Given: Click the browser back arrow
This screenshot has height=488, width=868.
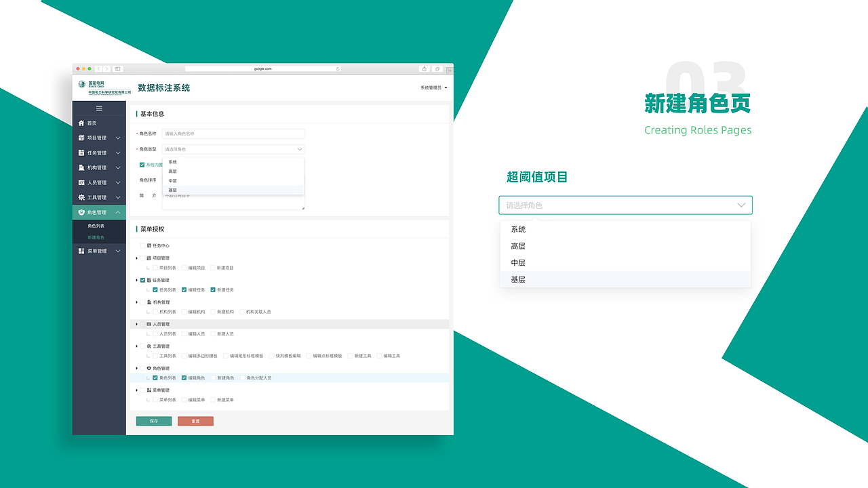Looking at the screenshot, I should click(x=99, y=68).
